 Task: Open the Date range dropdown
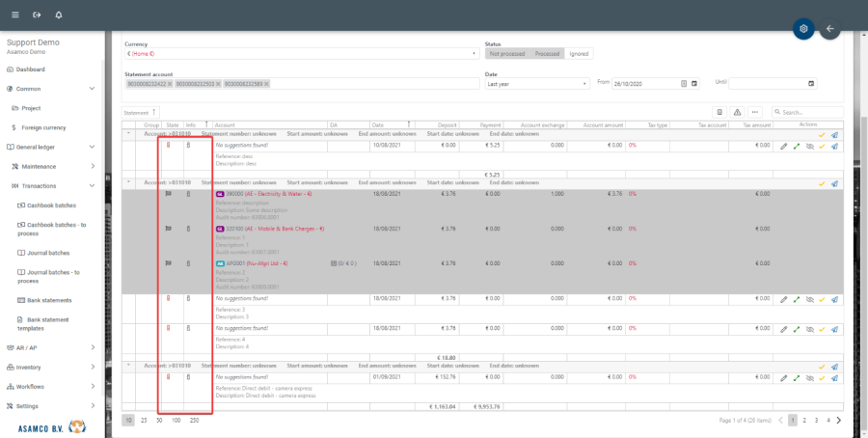537,84
